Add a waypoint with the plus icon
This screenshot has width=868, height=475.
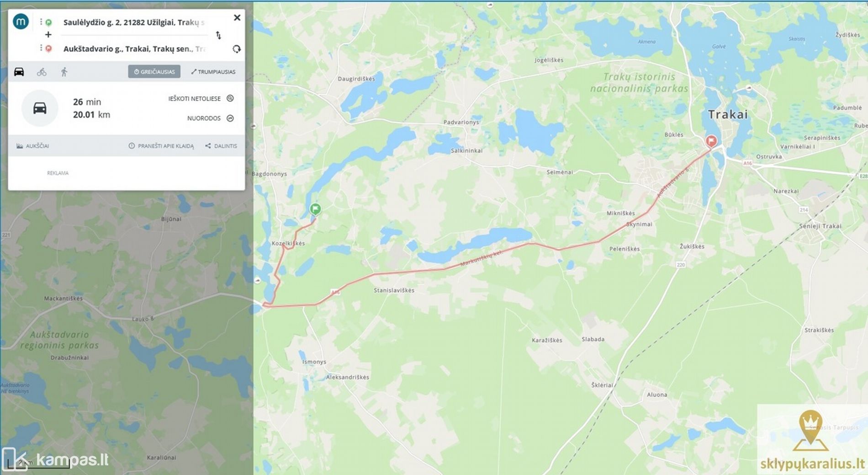48,35
